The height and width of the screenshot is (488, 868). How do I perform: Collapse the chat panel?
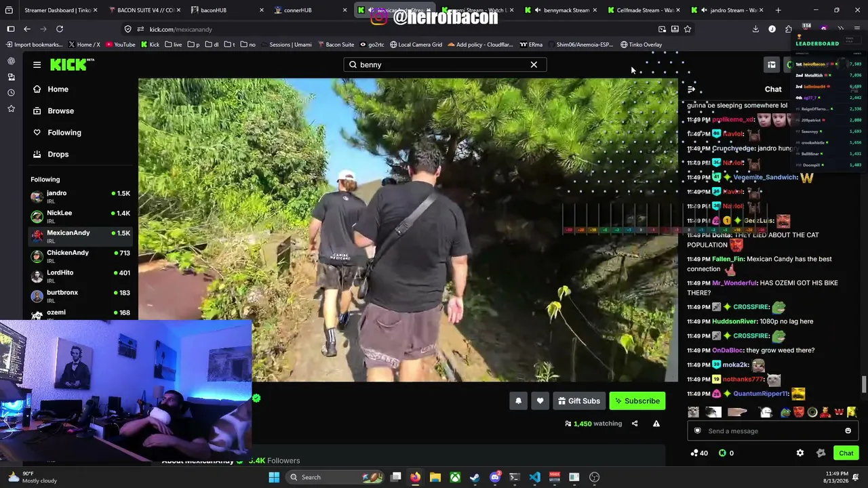tap(691, 89)
